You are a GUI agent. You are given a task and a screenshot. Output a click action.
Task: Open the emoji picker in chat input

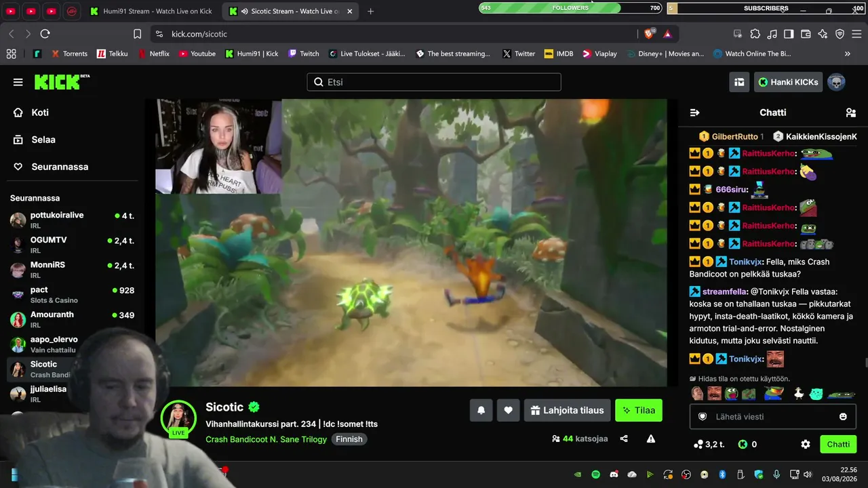tap(843, 416)
